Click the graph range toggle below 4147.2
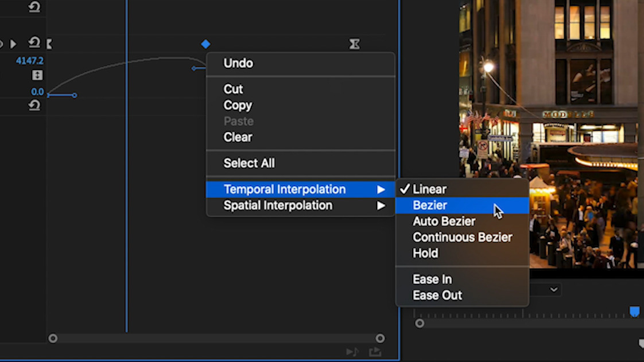Image resolution: width=644 pixels, height=362 pixels. click(x=37, y=75)
